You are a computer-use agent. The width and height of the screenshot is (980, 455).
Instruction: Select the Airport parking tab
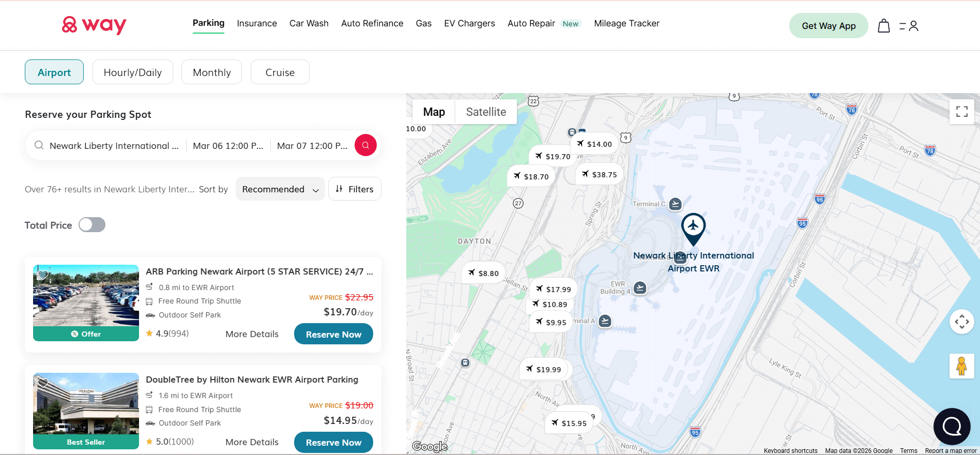point(54,72)
